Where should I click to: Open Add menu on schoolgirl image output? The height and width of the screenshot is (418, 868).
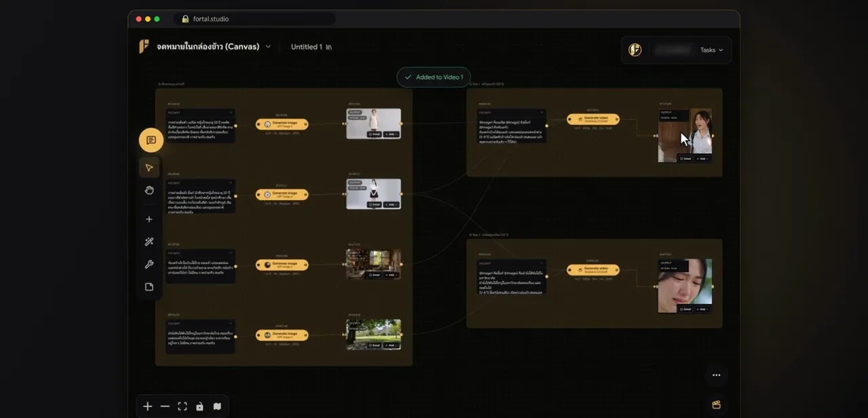click(x=391, y=204)
